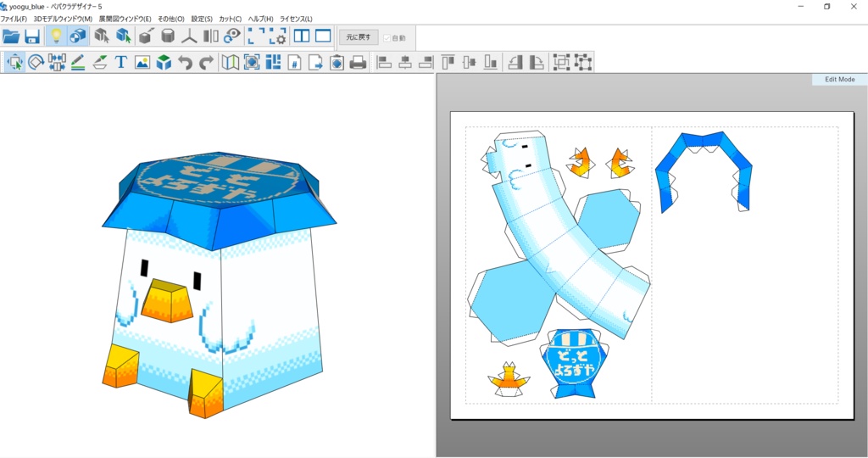
Task: Select the grey cube with cursor tool
Action: coord(102,36)
